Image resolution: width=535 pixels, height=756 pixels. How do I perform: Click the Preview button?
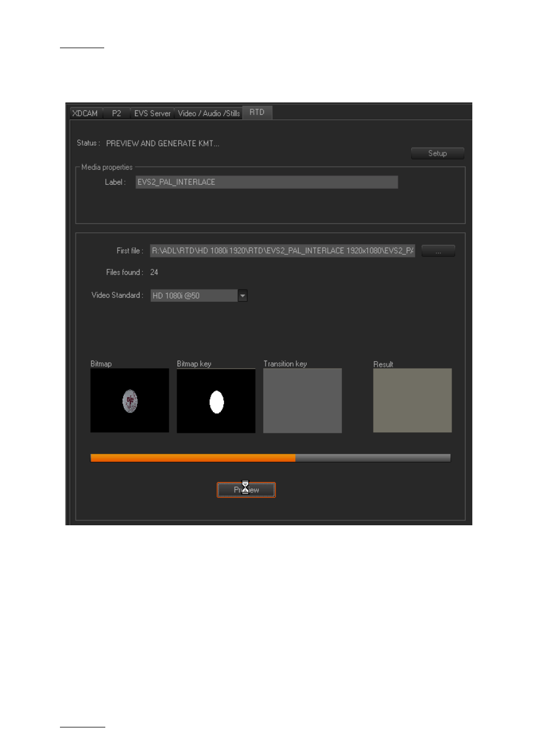[246, 490]
